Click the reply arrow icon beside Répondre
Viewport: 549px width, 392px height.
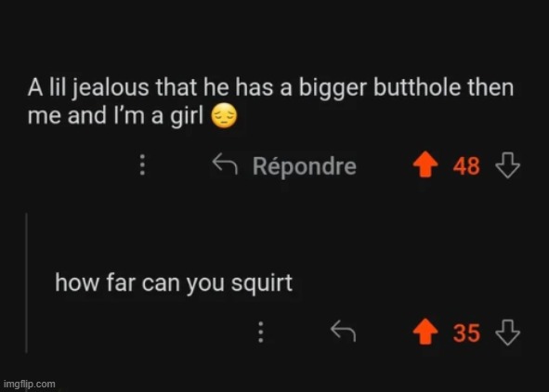225,163
